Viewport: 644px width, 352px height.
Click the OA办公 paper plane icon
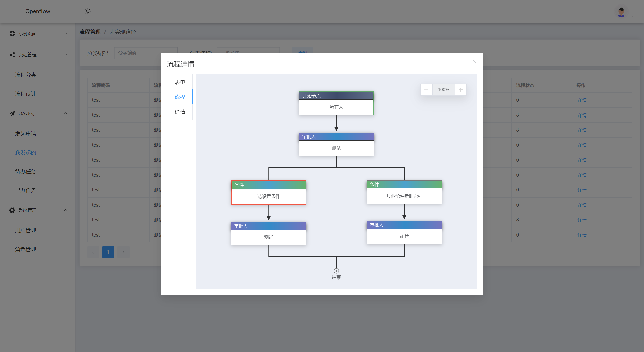pos(12,113)
